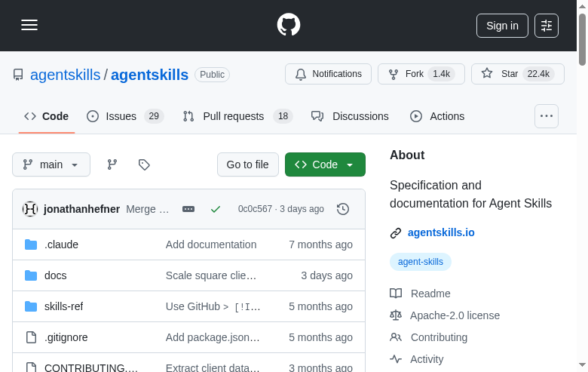The height and width of the screenshot is (372, 588).
Task: Click jonathanhefner's avatar
Action: [30, 209]
